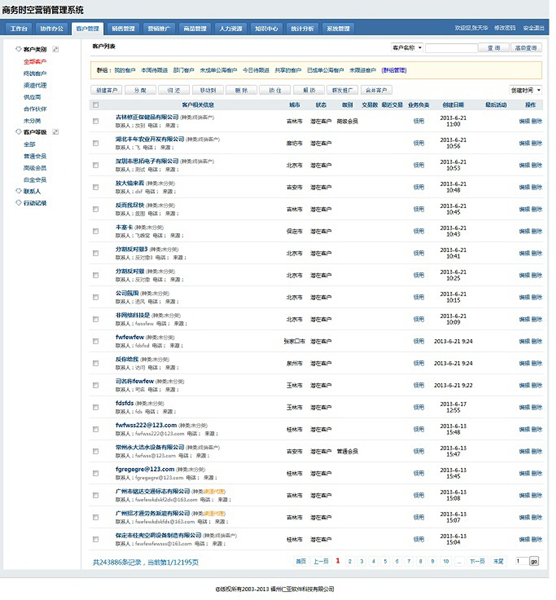This screenshot has height=600, width=556.
Task: Check the box for 放大镜未来 row
Action: [x=96, y=187]
